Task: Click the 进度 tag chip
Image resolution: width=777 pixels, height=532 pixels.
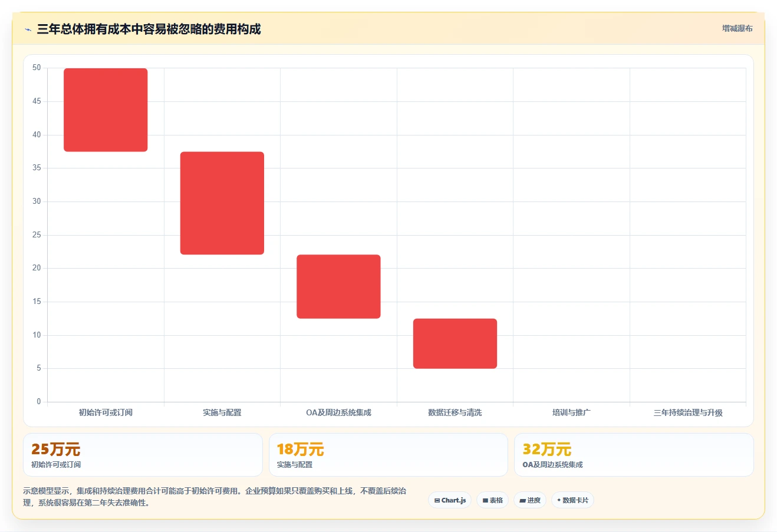Action: click(x=530, y=500)
